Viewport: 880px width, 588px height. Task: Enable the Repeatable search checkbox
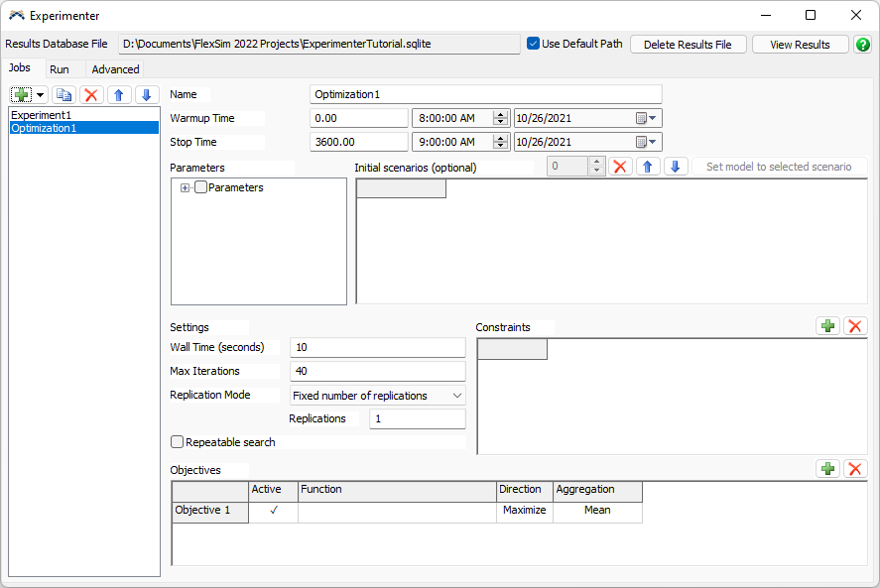[178, 442]
